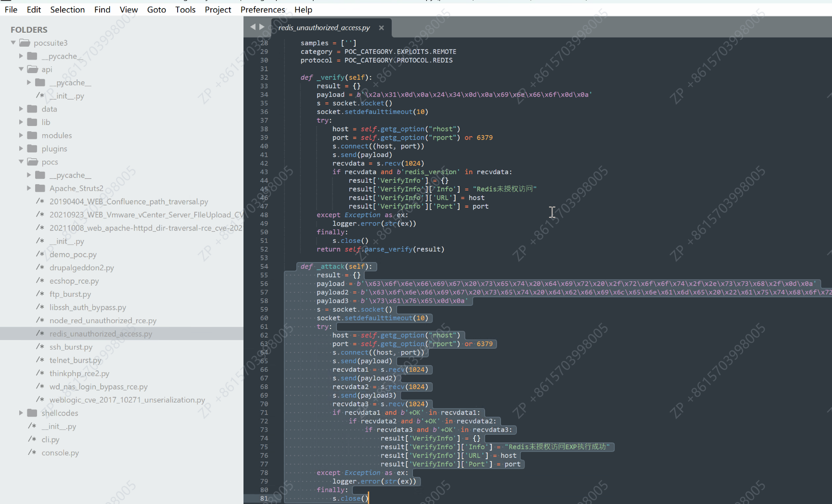Open drupalgeddon2.py file

[x=82, y=267]
